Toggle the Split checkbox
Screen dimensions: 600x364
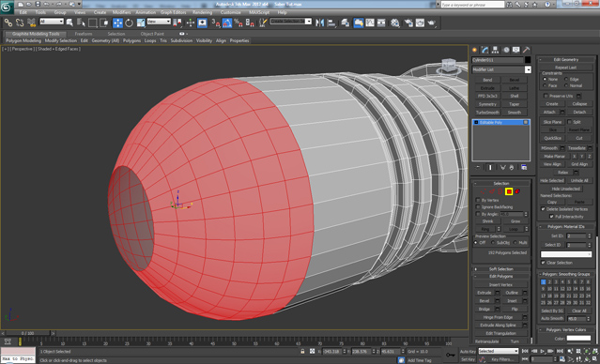point(569,122)
